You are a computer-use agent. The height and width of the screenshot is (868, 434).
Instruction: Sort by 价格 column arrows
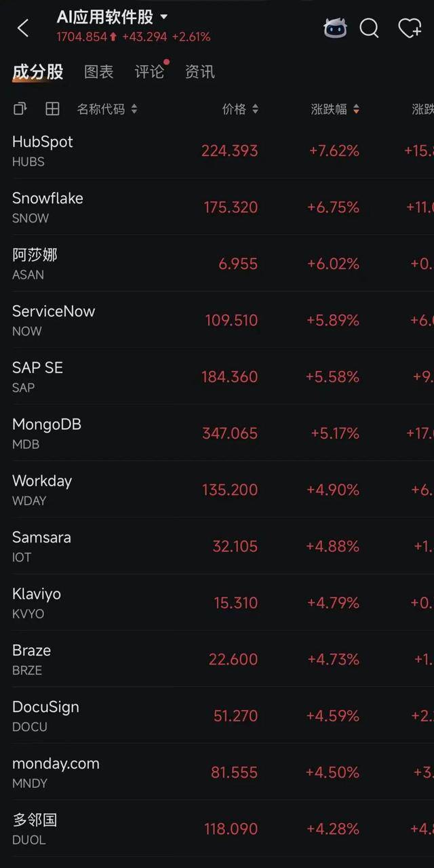point(255,109)
